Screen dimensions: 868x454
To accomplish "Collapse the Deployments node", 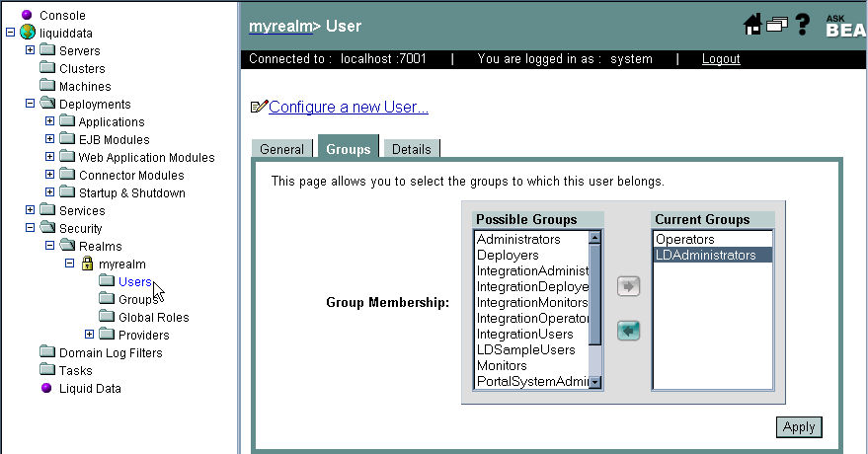I will click(30, 103).
